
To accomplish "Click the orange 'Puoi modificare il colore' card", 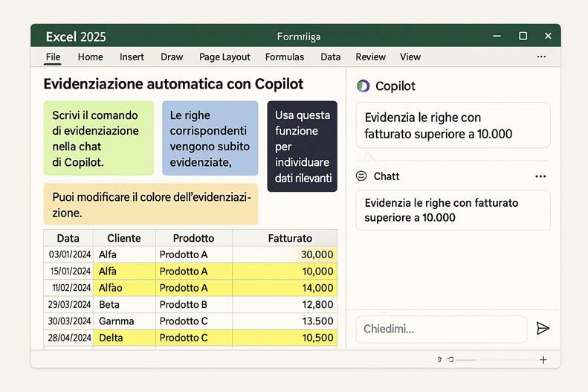I will (151, 204).
